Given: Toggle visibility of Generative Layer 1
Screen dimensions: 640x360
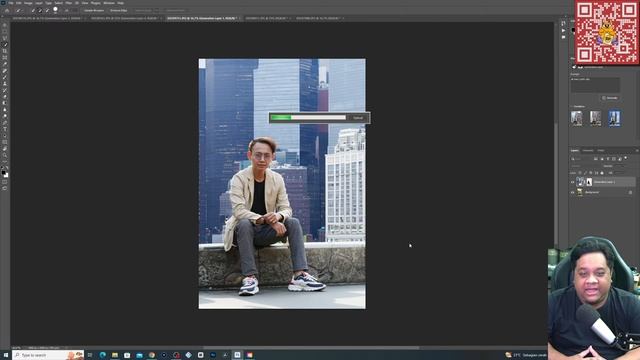Looking at the screenshot, I should click(572, 182).
